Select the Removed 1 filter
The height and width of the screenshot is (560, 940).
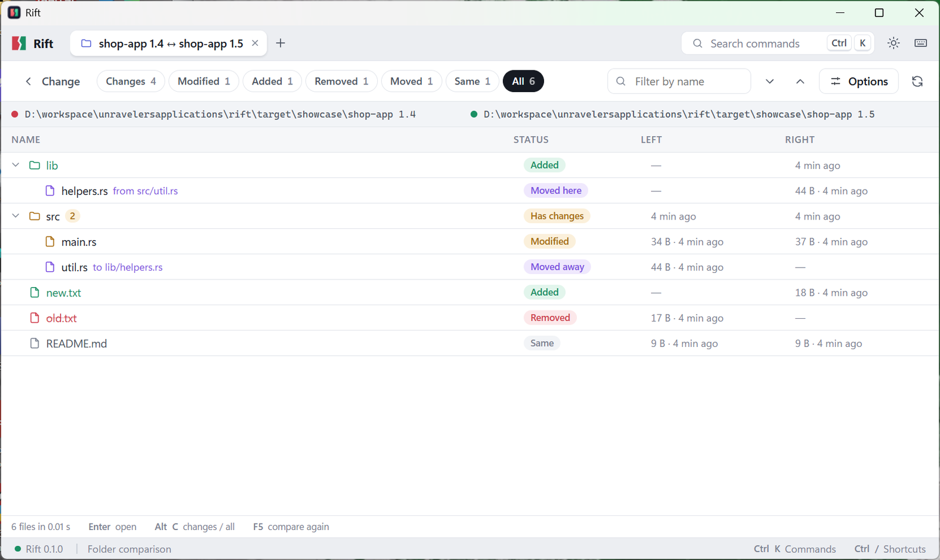coord(341,81)
